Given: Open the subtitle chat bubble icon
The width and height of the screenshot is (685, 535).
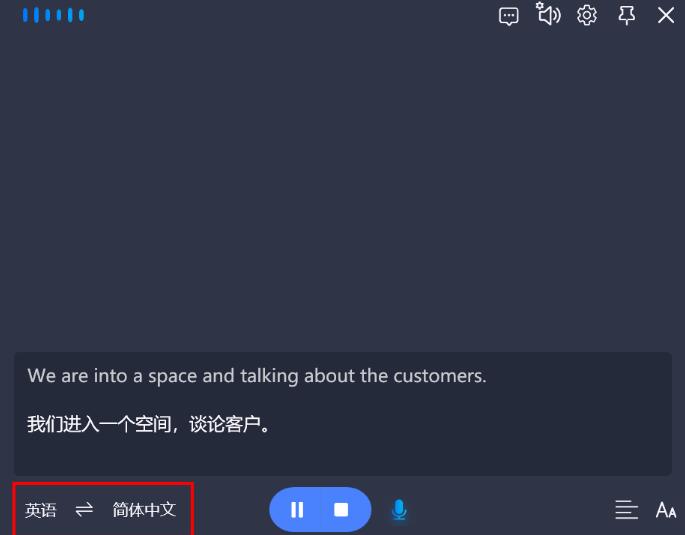Looking at the screenshot, I should (509, 17).
